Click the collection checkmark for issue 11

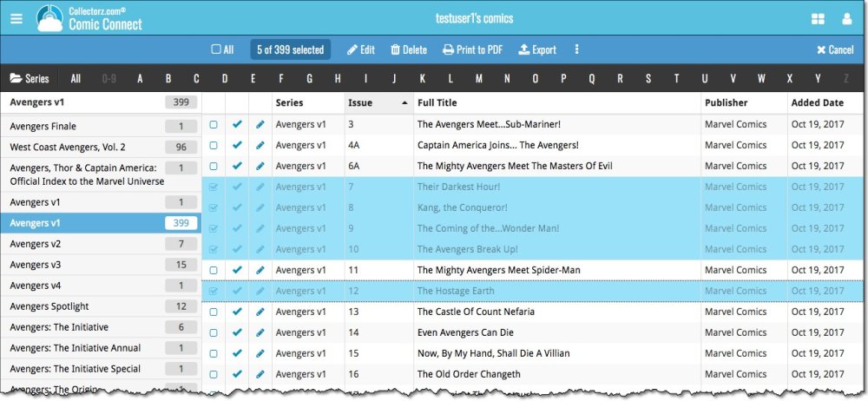click(237, 270)
